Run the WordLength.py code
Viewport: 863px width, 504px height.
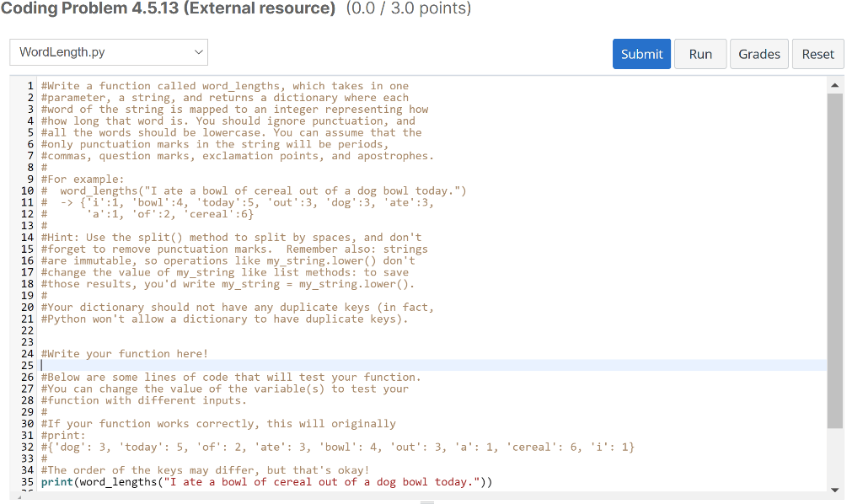pos(700,54)
